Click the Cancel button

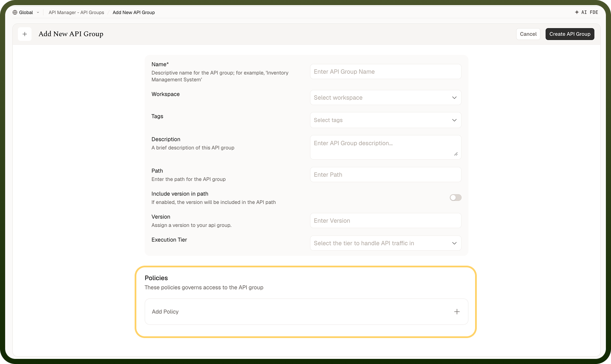(x=528, y=34)
